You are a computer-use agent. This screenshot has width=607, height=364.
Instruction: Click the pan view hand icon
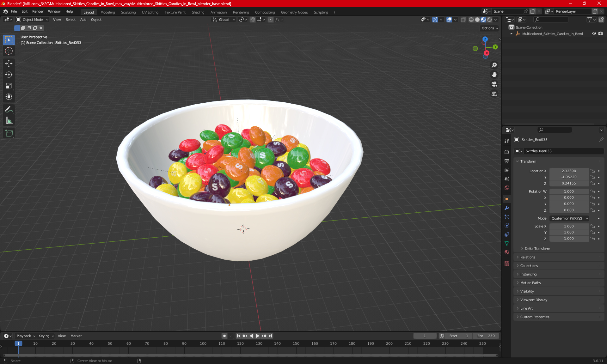(x=494, y=75)
